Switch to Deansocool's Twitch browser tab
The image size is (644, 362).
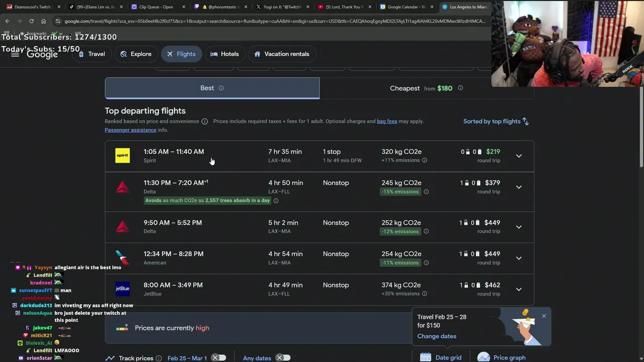pyautogui.click(x=33, y=7)
